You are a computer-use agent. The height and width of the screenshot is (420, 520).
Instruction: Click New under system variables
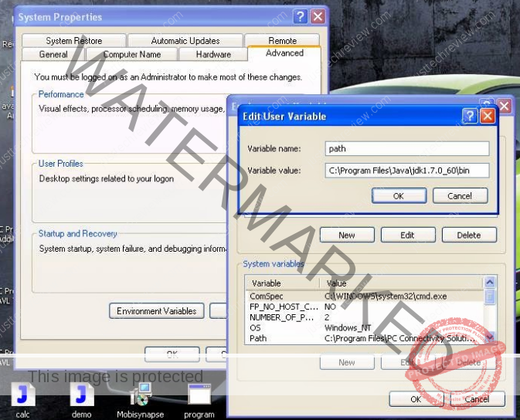pos(347,362)
